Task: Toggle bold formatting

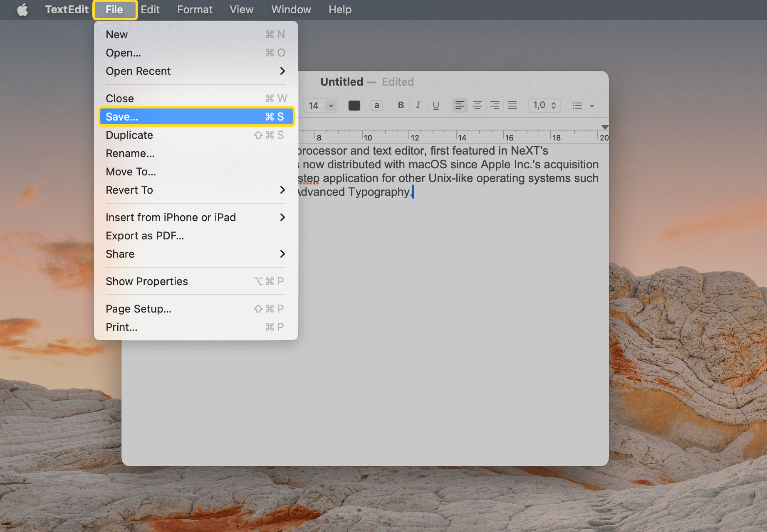Action: pyautogui.click(x=401, y=105)
